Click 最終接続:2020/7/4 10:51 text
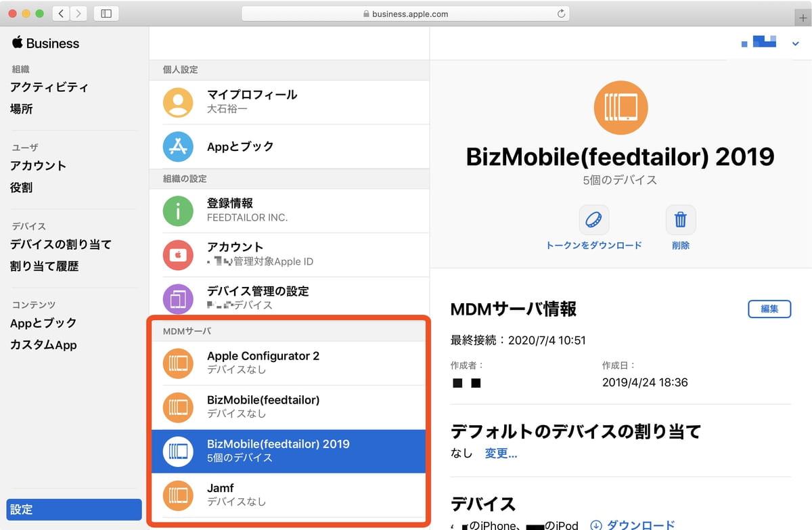 (x=518, y=340)
